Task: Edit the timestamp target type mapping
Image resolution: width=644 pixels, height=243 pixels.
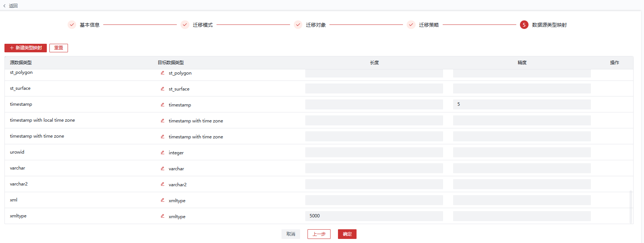Action: [x=162, y=105]
